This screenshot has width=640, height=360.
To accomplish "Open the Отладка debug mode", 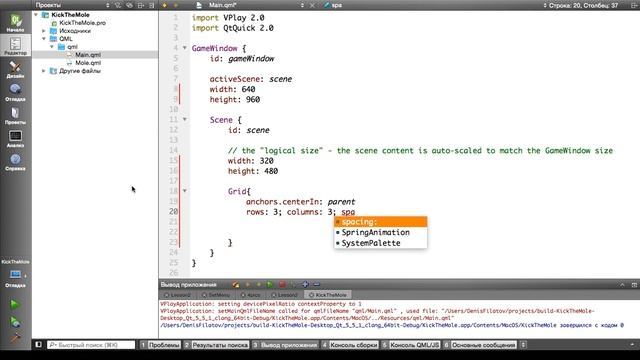I will [16, 92].
